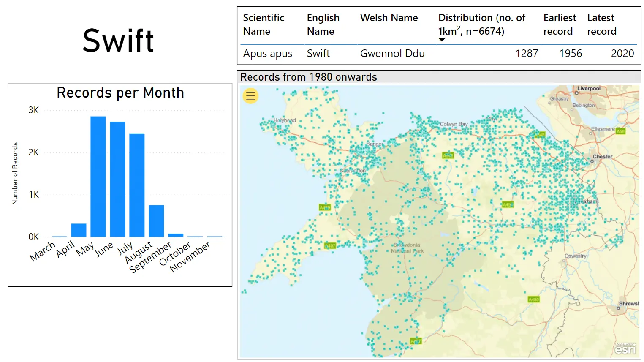Select the Apus apus table cell
This screenshot has width=644, height=362.
(x=268, y=54)
